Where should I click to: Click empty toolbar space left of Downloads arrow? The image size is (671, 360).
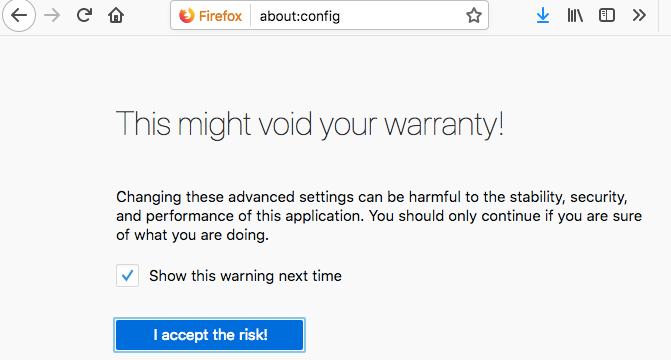[511, 15]
